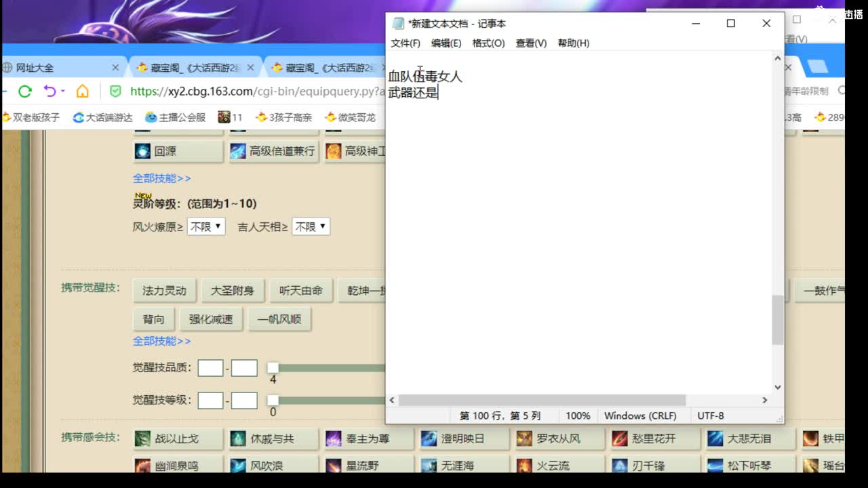Click the 觉醒技等级 minimum input box
Viewport: 868px width, 488px height.
coord(210,401)
